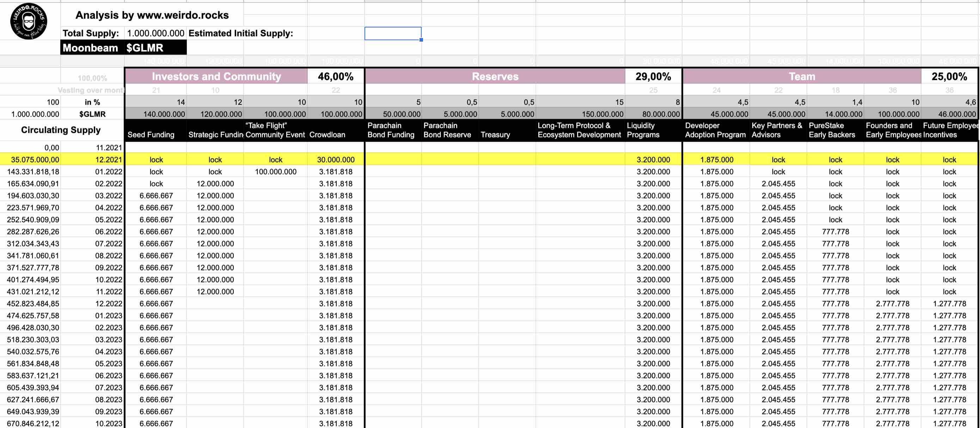Click the 50.000.000 Parachain Bond Funding cell
Image resolution: width=980 pixels, height=428 pixels.
pos(393,114)
